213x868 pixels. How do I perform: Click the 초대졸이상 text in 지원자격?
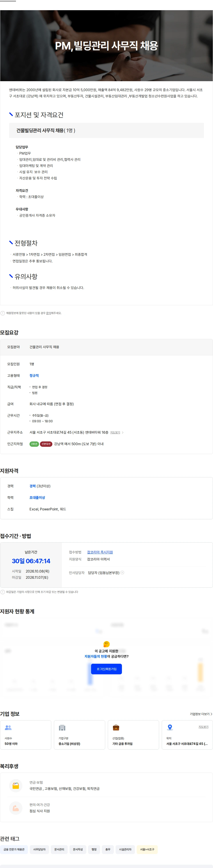[37, 497]
